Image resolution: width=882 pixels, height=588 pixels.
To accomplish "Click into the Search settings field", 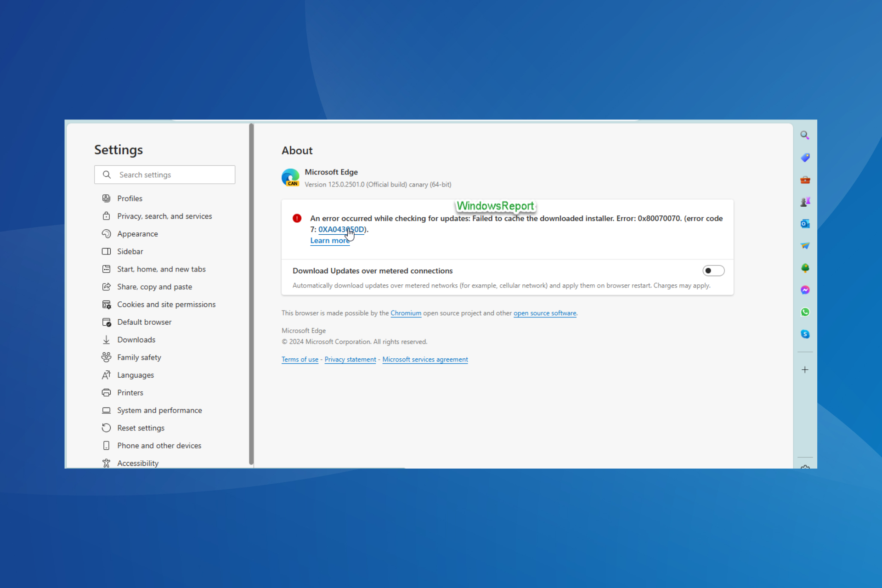I will pyautogui.click(x=164, y=175).
